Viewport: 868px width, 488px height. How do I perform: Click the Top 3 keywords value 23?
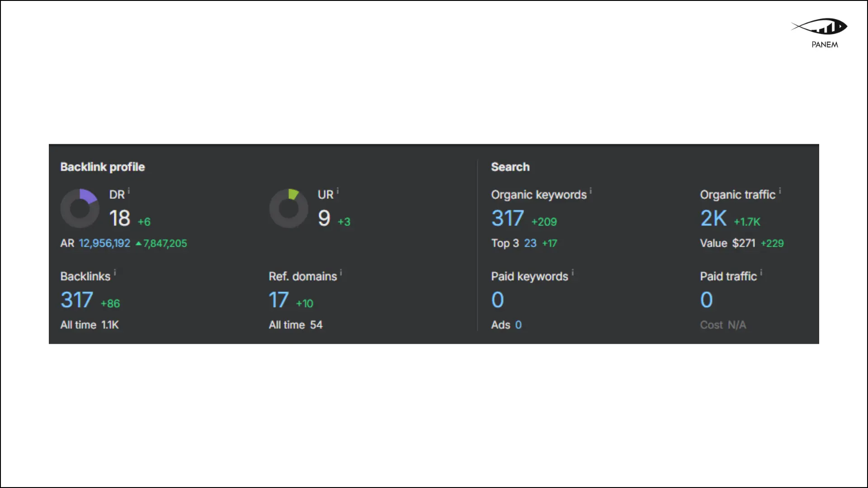pyautogui.click(x=530, y=244)
